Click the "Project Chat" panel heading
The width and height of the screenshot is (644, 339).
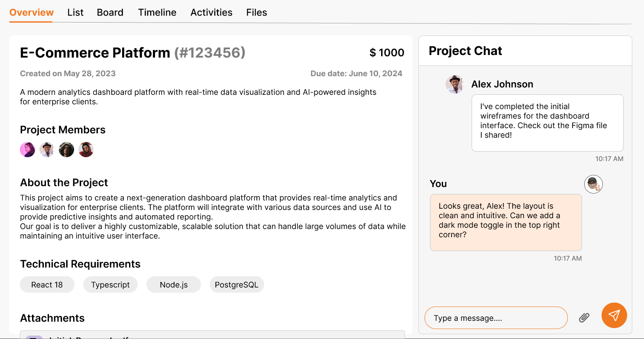click(x=466, y=51)
